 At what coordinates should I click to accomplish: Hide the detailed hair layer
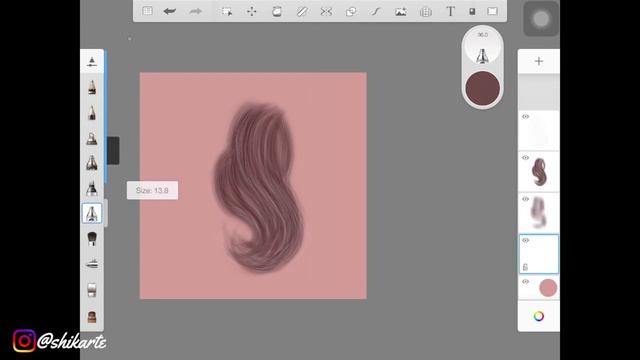[x=525, y=158]
